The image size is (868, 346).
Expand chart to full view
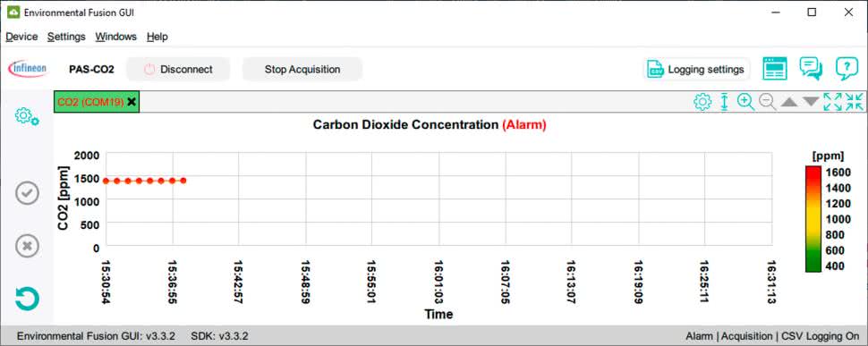tap(832, 102)
